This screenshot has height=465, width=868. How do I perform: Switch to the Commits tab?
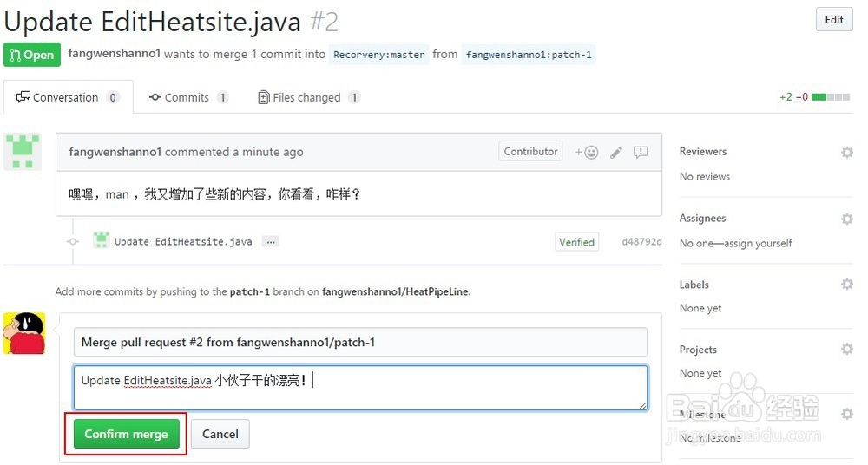pyautogui.click(x=188, y=97)
